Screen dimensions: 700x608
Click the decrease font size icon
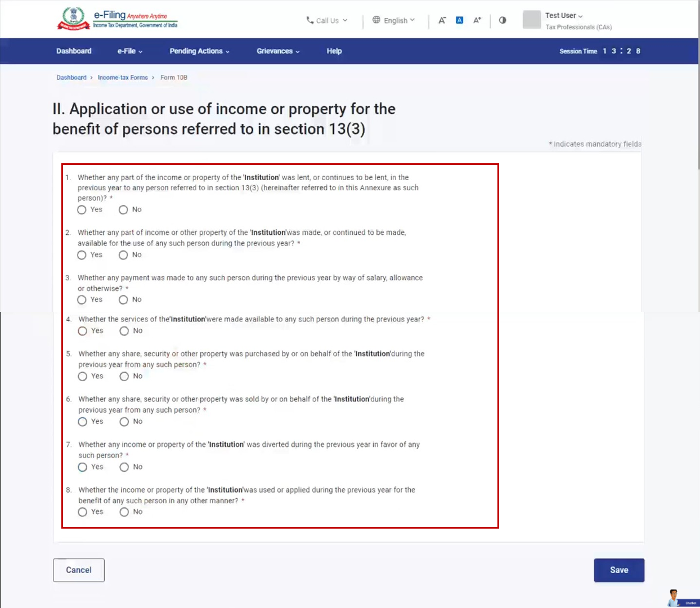click(442, 20)
